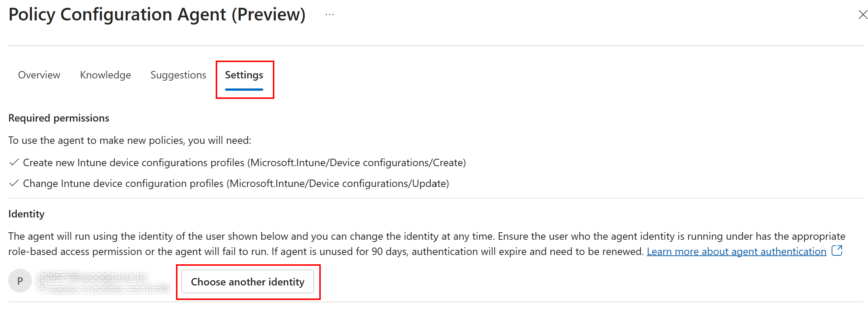Click the Required permissions heading

[59, 118]
